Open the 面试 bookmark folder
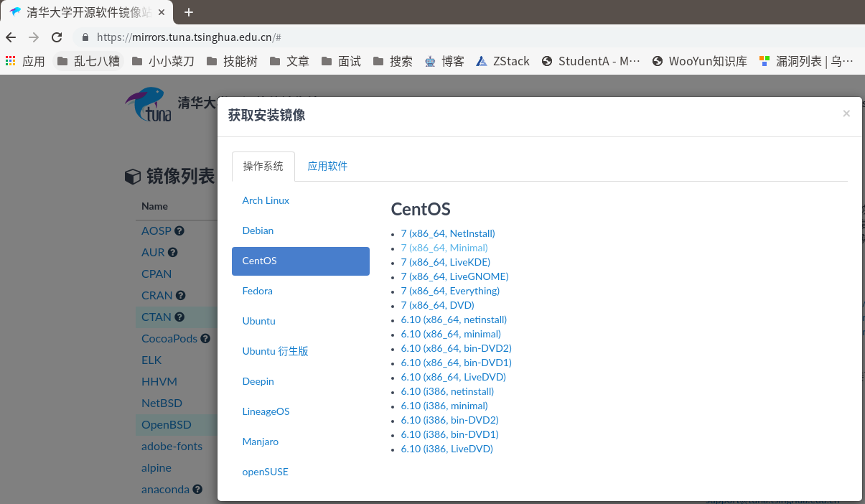The width and height of the screenshot is (865, 504). pos(341,61)
